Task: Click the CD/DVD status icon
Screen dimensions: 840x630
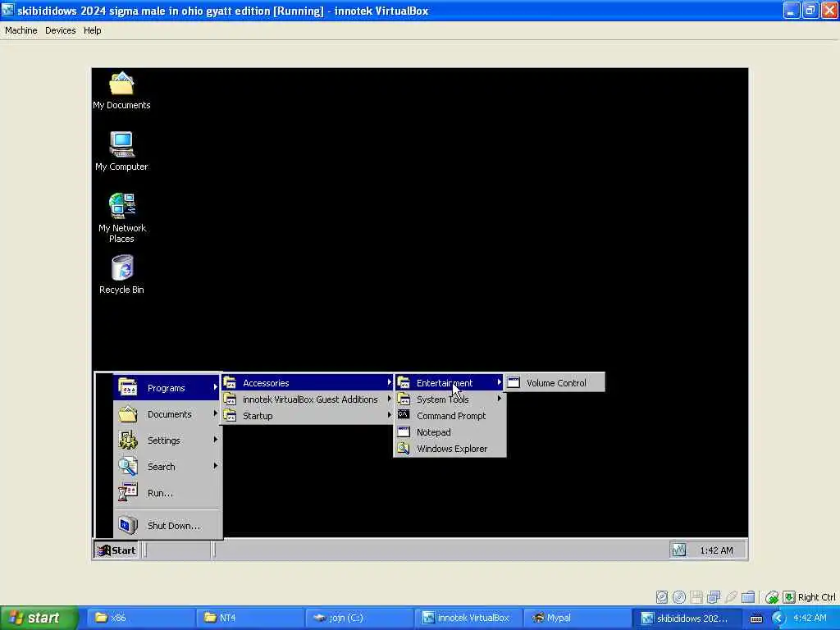Action: tap(678, 597)
